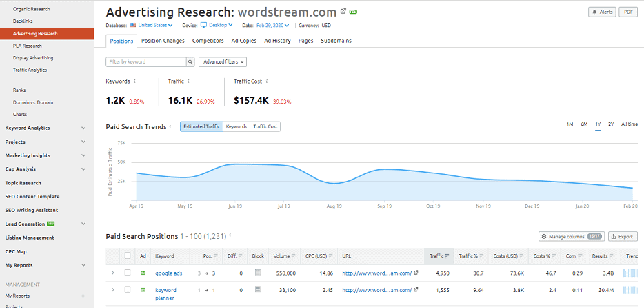Image resolution: width=644 pixels, height=308 pixels.
Task: Click the Manage columns button
Action: [572, 236]
